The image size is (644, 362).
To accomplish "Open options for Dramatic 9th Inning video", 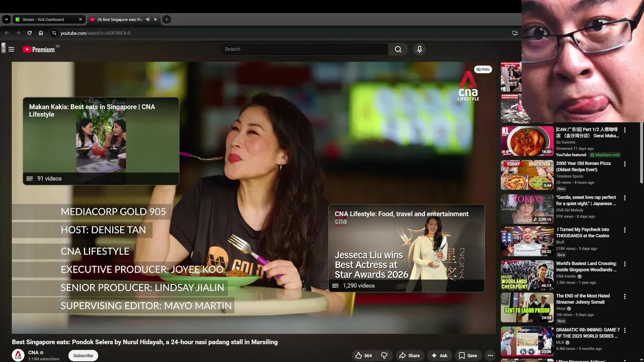I will pos(625,330).
